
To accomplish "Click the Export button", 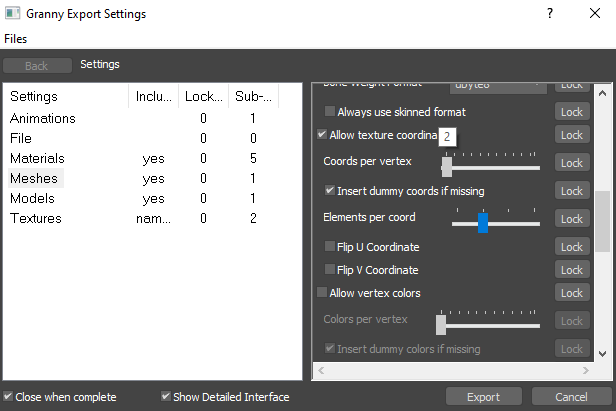I will (484, 397).
